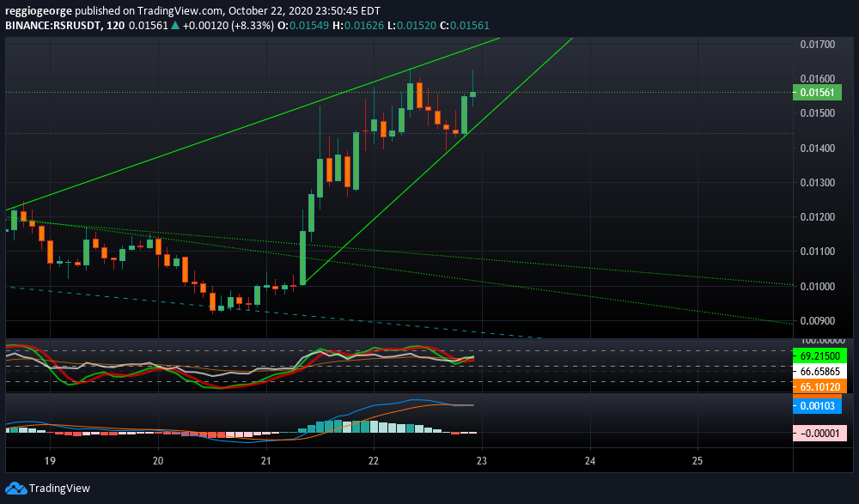Click date label 20 on time axis

tap(158, 460)
